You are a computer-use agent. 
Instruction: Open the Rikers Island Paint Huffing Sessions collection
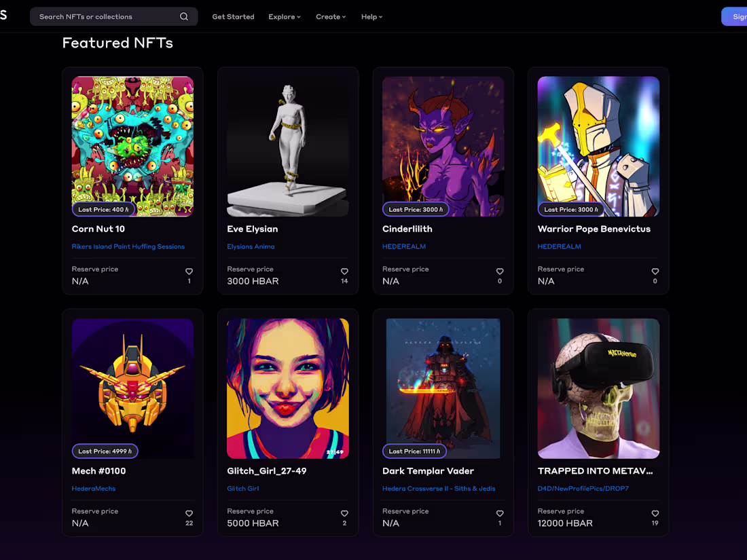click(x=128, y=246)
